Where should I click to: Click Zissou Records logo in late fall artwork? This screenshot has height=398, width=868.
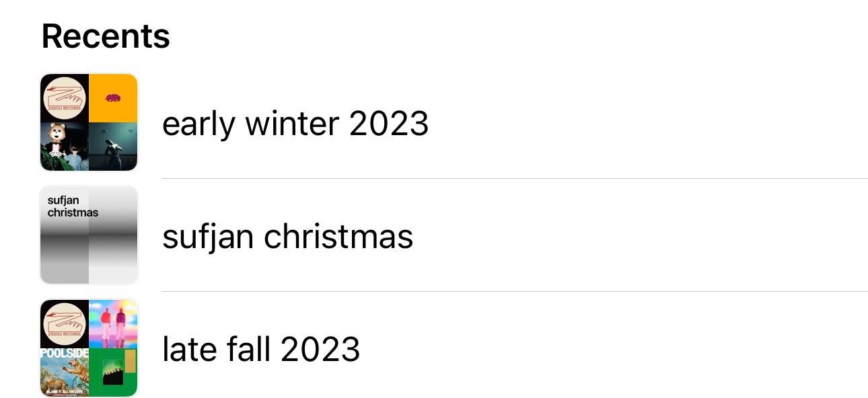pyautogui.click(x=65, y=323)
